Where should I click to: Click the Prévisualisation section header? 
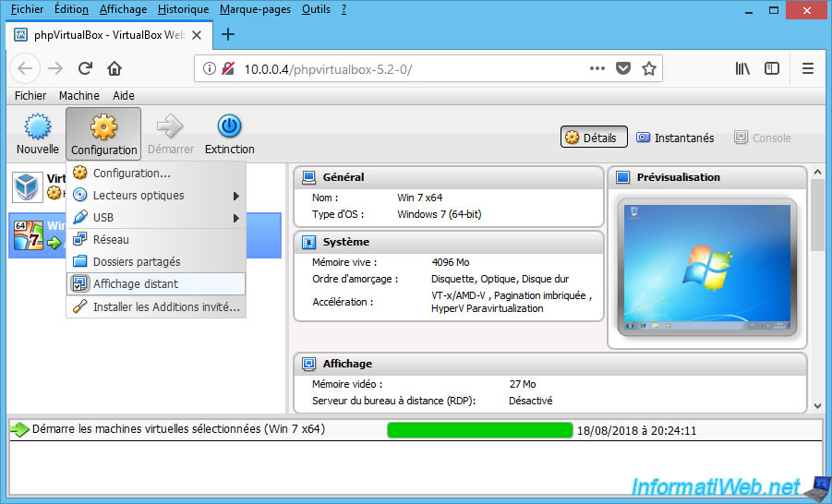[706, 177]
